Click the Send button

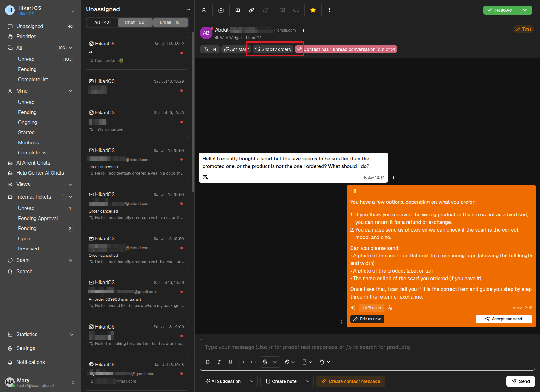click(521, 381)
